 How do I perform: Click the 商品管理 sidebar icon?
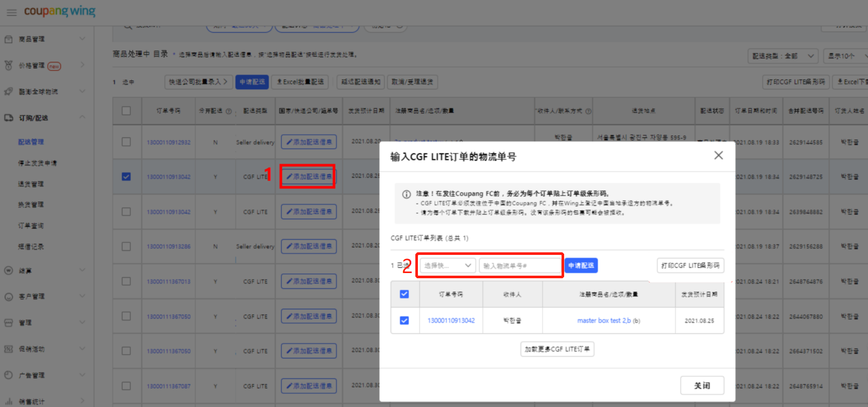[x=8, y=39]
